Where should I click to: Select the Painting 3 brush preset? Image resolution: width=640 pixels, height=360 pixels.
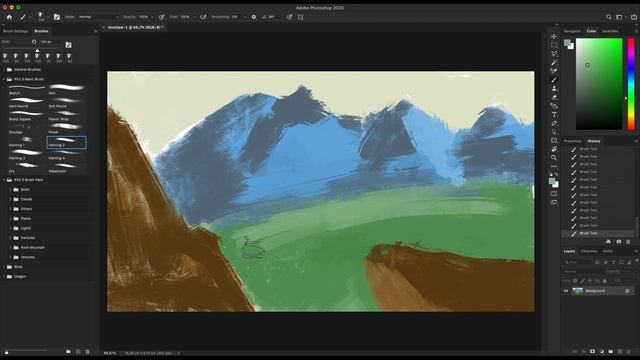pyautogui.click(x=26, y=154)
